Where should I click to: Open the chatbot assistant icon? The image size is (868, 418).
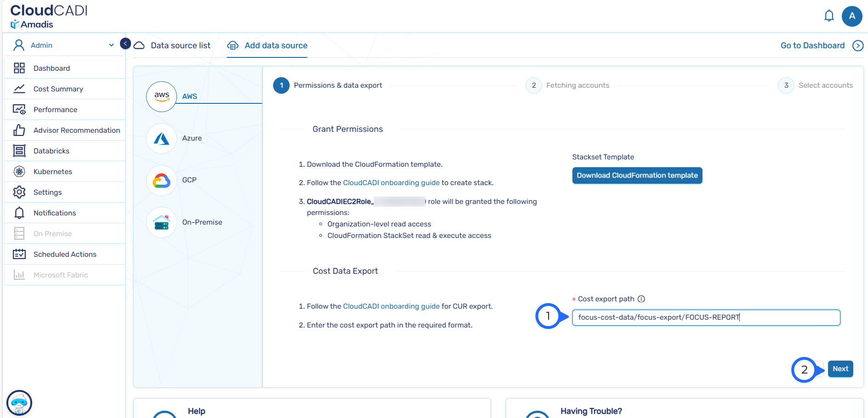click(19, 403)
